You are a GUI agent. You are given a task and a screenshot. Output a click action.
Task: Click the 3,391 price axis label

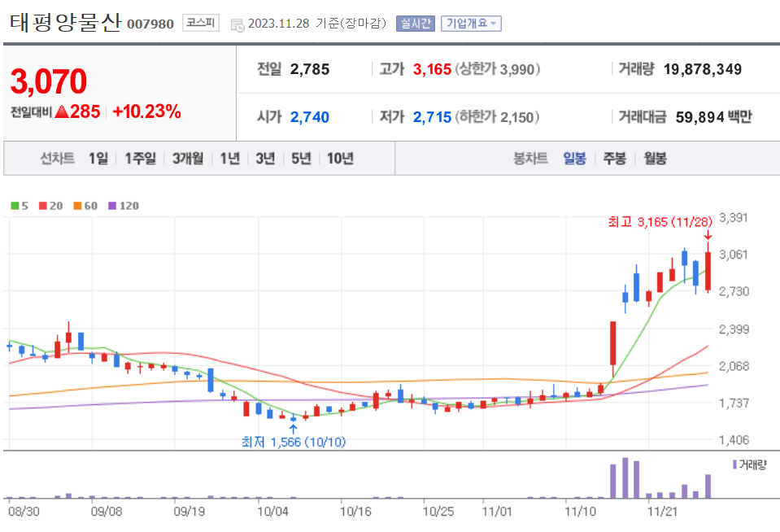click(734, 217)
